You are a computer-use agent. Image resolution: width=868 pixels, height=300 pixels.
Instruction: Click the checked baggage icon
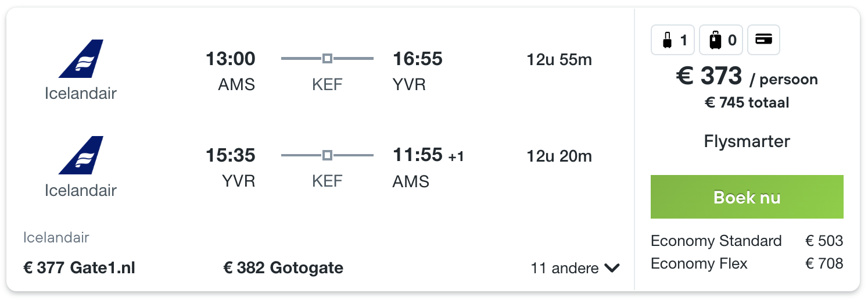(x=715, y=40)
